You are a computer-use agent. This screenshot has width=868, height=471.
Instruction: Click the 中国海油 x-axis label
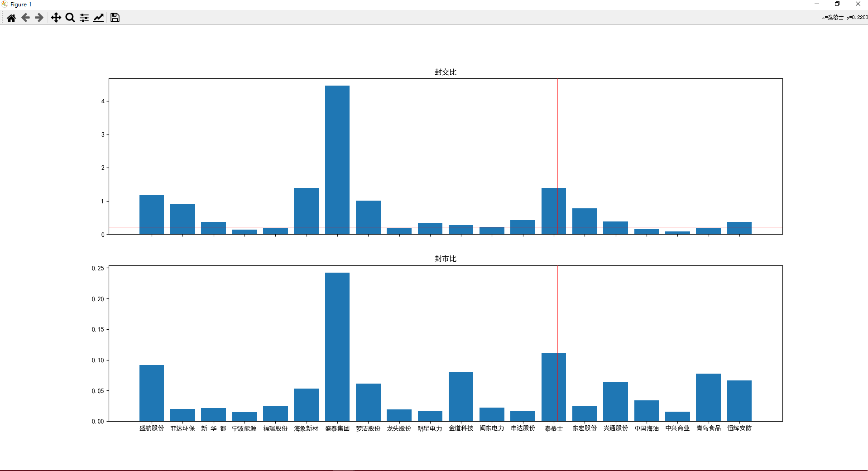tap(647, 428)
